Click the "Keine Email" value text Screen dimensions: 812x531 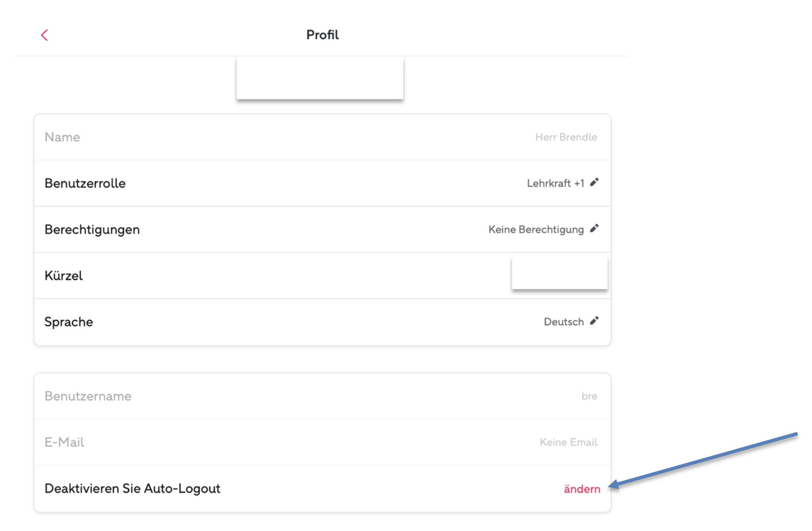(x=568, y=442)
